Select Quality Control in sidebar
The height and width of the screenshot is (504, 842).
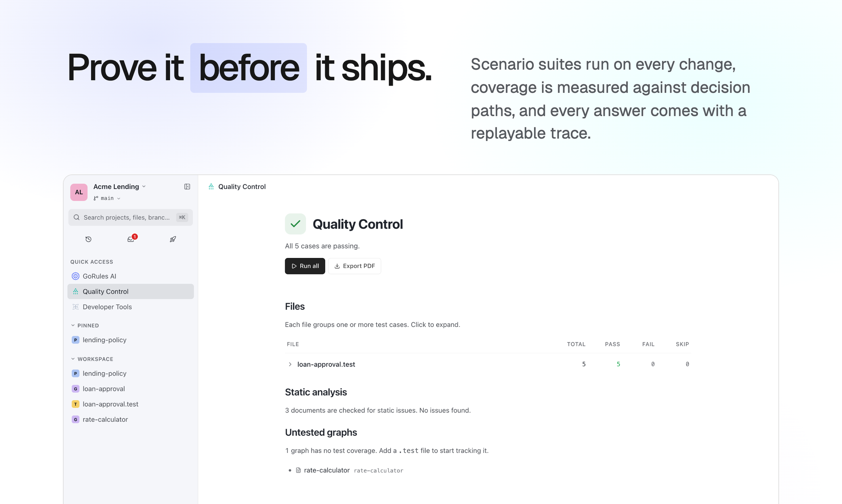(131, 292)
